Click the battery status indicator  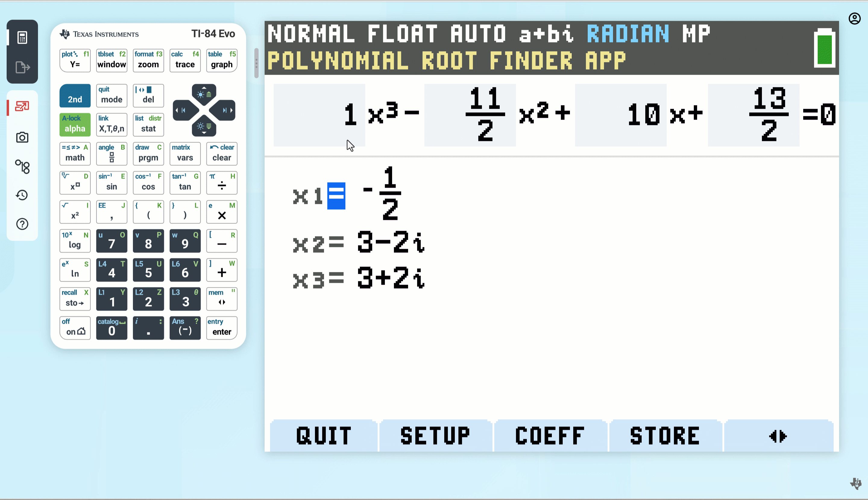(824, 48)
